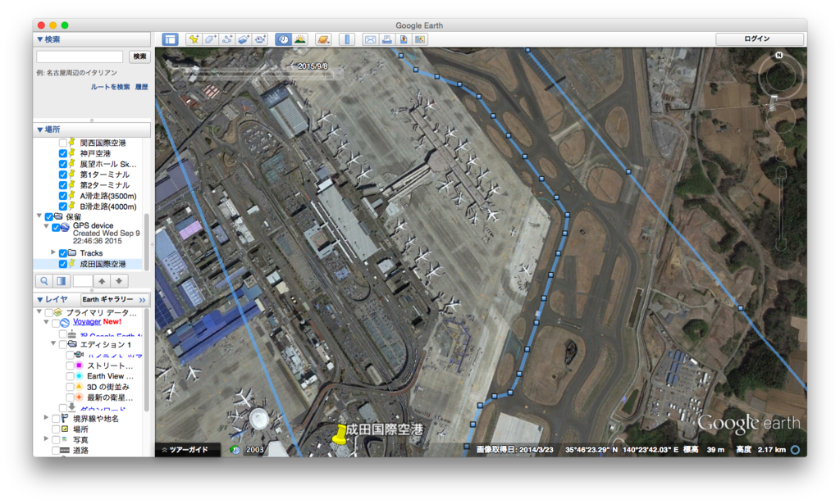
Task: Enable the 3D の街並み layer checkbox
Action: (x=70, y=387)
